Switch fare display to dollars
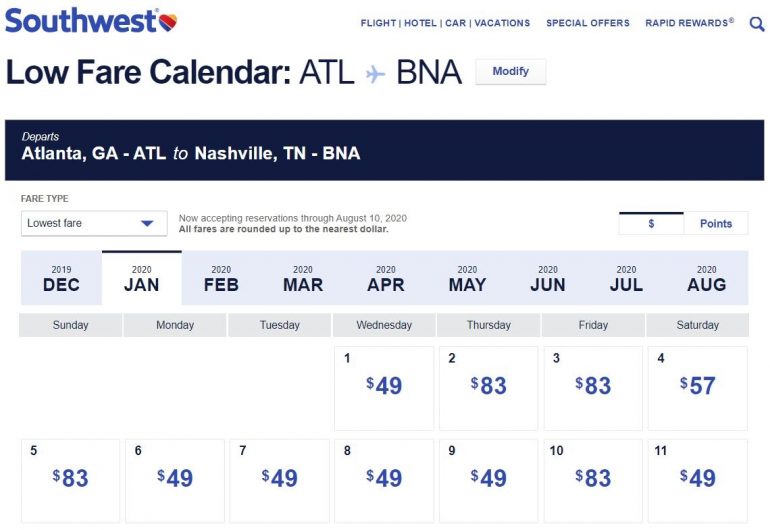The height and width of the screenshot is (530, 770). pyautogui.click(x=651, y=223)
